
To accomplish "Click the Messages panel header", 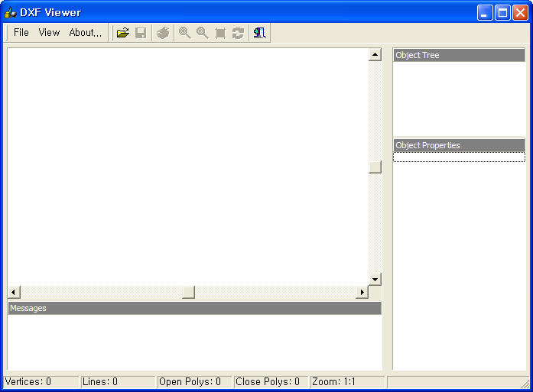I will coord(194,308).
